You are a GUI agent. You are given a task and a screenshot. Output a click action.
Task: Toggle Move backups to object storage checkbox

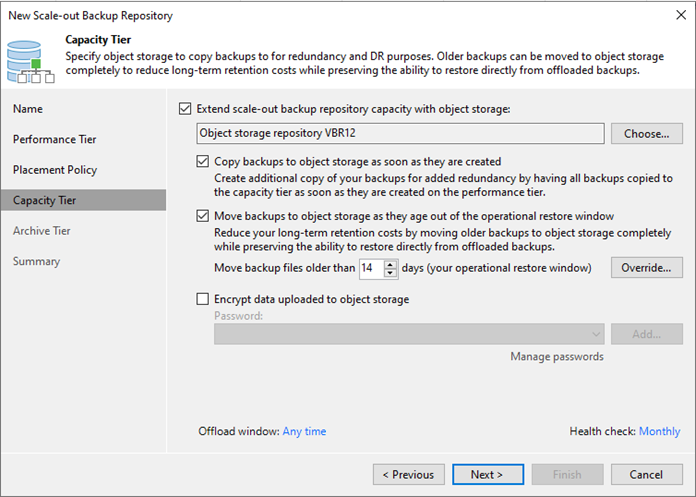click(x=202, y=216)
